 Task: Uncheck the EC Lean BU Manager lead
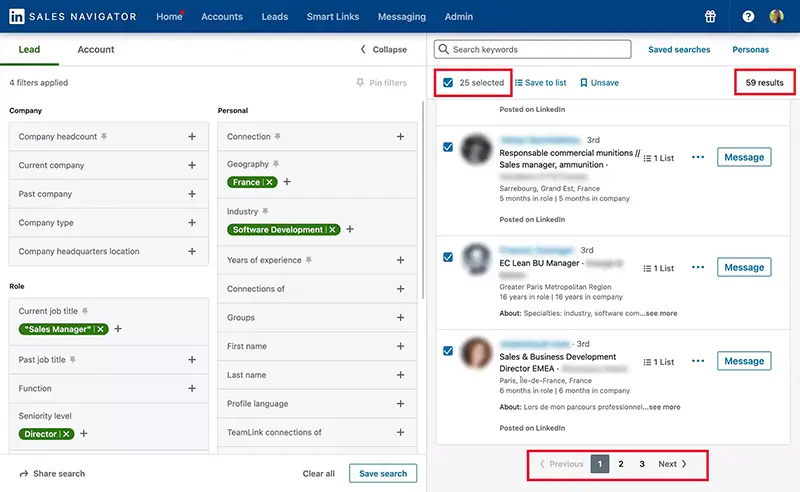point(448,257)
